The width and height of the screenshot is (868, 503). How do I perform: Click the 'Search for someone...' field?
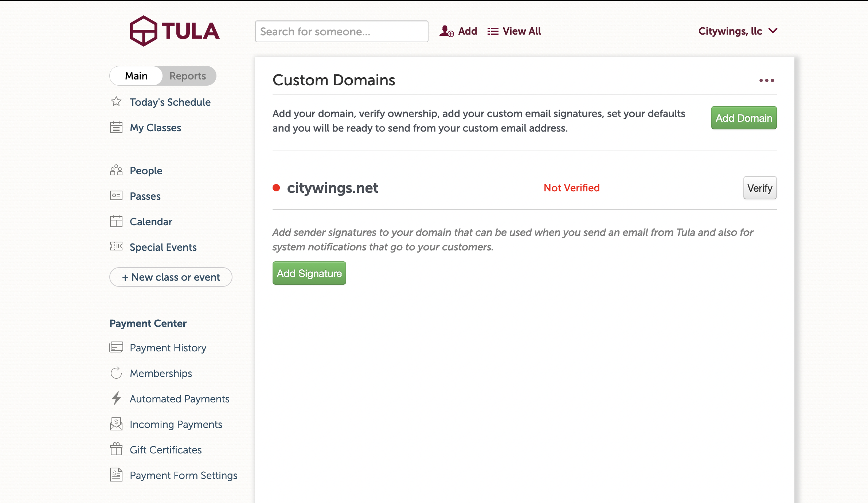tap(341, 31)
